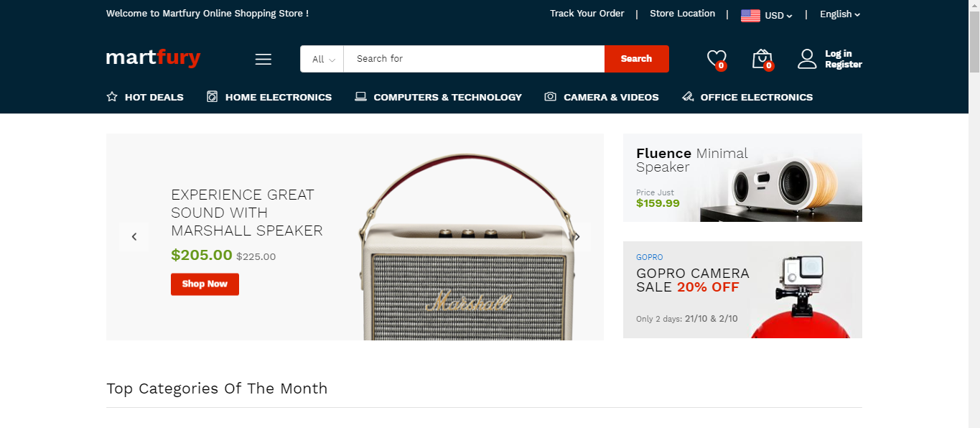This screenshot has width=980, height=428.
Task: Click inside the search input field
Action: [474, 58]
